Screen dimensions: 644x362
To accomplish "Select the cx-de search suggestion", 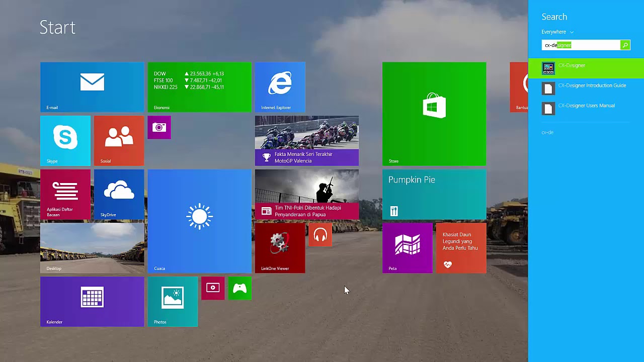I will pos(547,132).
